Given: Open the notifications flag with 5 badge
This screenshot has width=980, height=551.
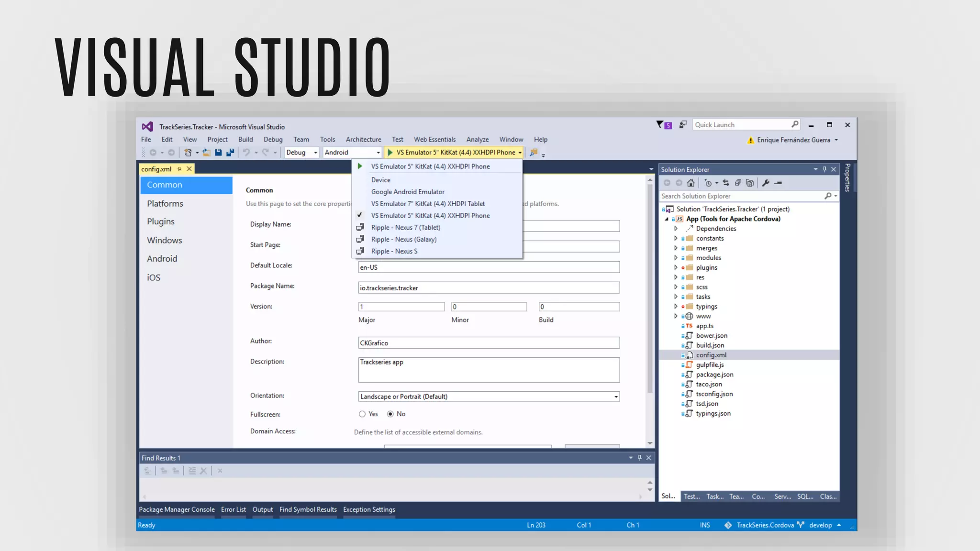Looking at the screenshot, I should click(664, 125).
